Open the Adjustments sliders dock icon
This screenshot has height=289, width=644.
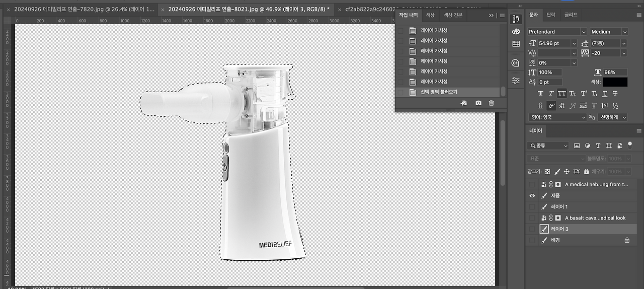[516, 81]
